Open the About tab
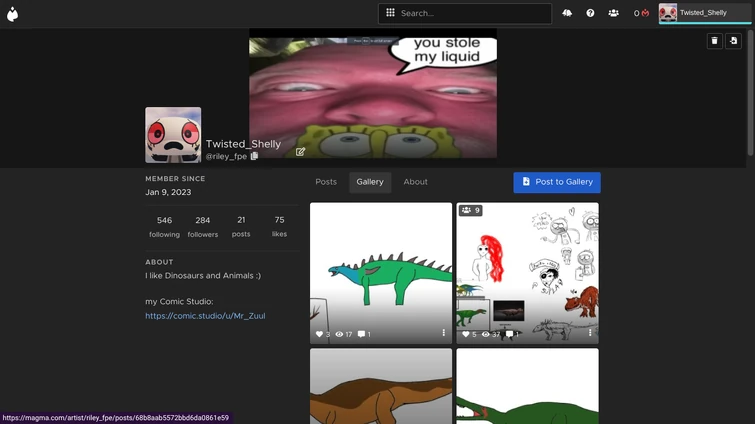755x424 pixels. tap(416, 182)
